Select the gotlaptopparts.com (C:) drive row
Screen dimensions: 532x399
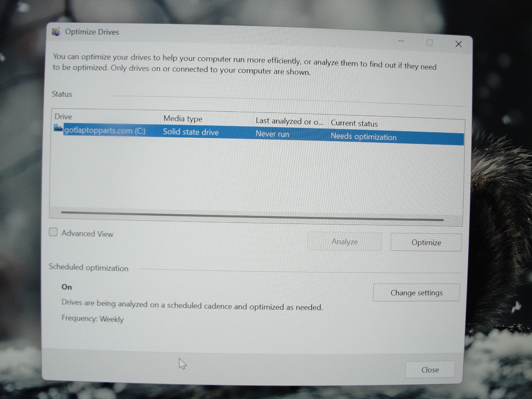[x=259, y=134]
